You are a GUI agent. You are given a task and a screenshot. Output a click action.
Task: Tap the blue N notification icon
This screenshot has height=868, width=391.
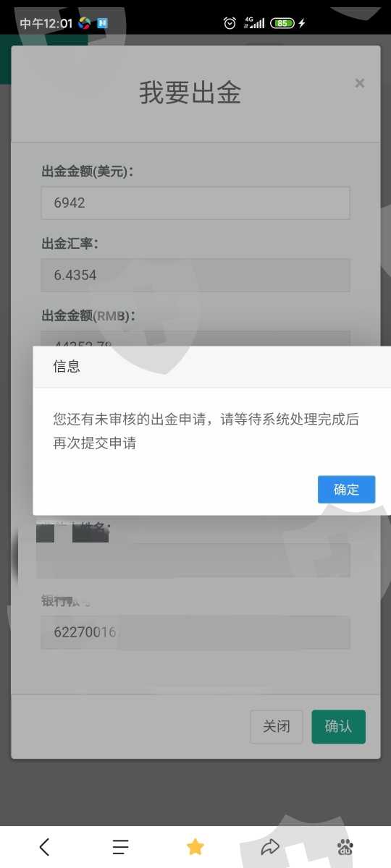click(103, 23)
